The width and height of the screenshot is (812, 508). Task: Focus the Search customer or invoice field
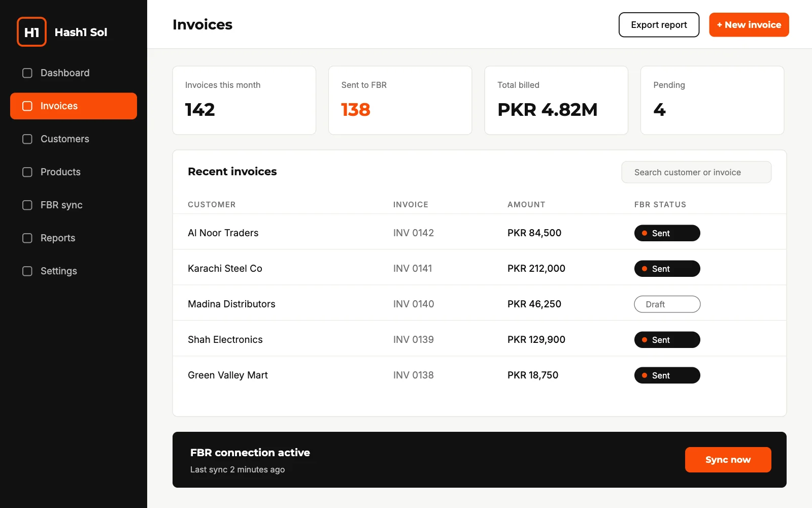point(696,172)
